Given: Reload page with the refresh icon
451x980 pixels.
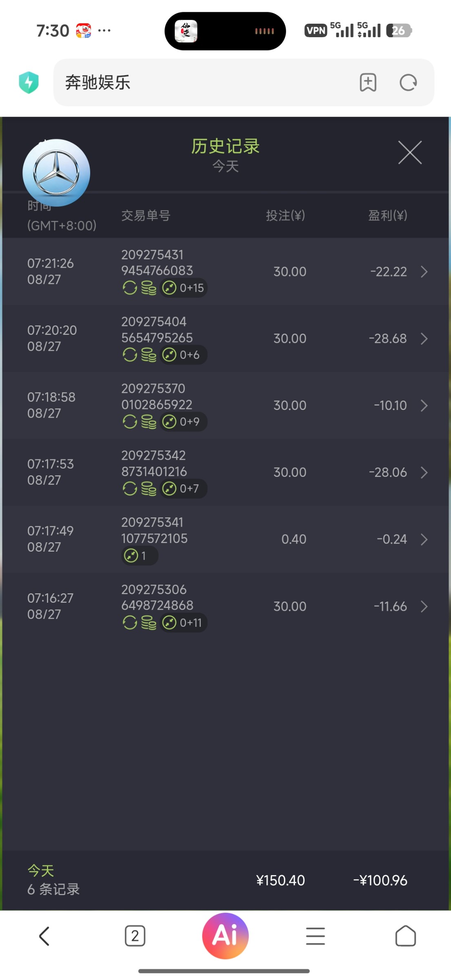Looking at the screenshot, I should click(408, 82).
